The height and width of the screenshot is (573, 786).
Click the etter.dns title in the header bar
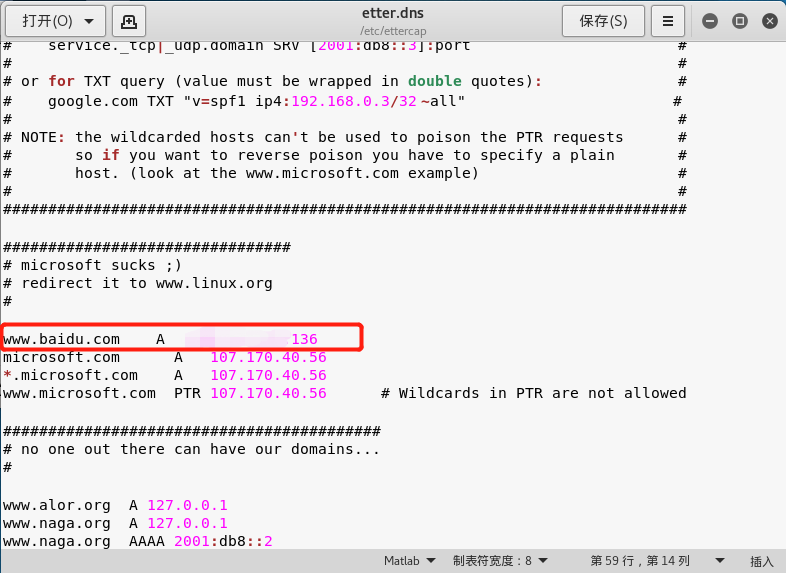(x=393, y=14)
